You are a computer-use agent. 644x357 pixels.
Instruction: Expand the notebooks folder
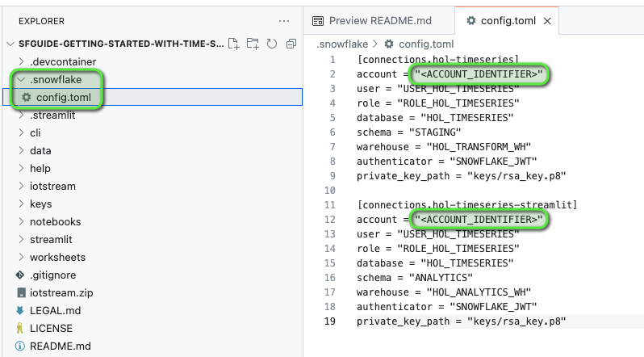click(x=22, y=222)
